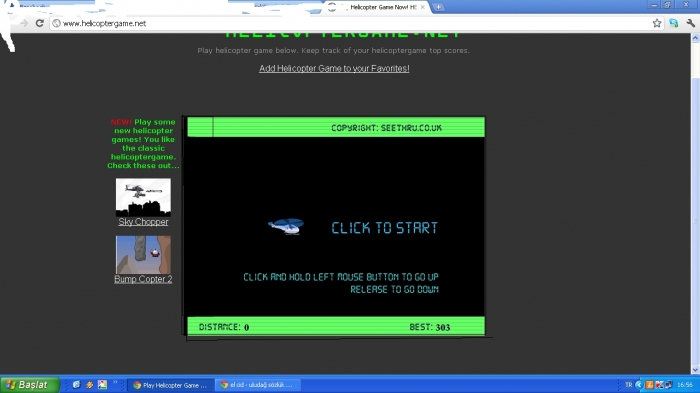
Task: Open Chrome's wrench settings menu
Action: [691, 23]
